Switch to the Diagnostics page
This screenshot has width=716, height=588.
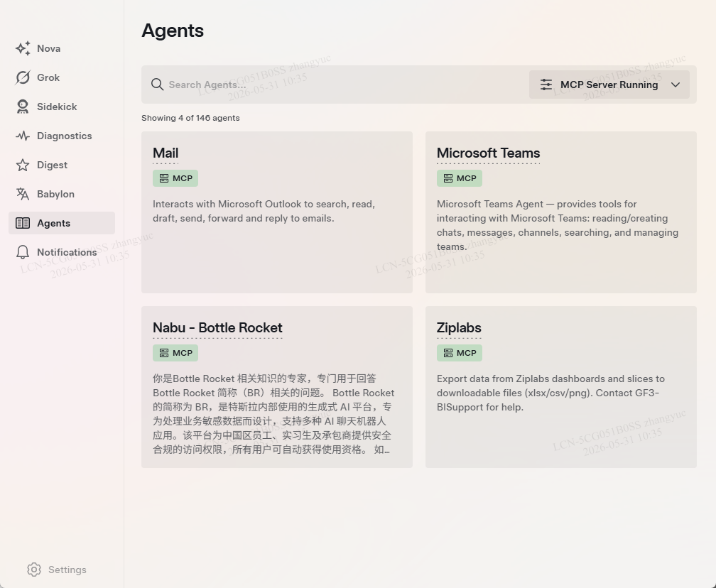coord(62,136)
